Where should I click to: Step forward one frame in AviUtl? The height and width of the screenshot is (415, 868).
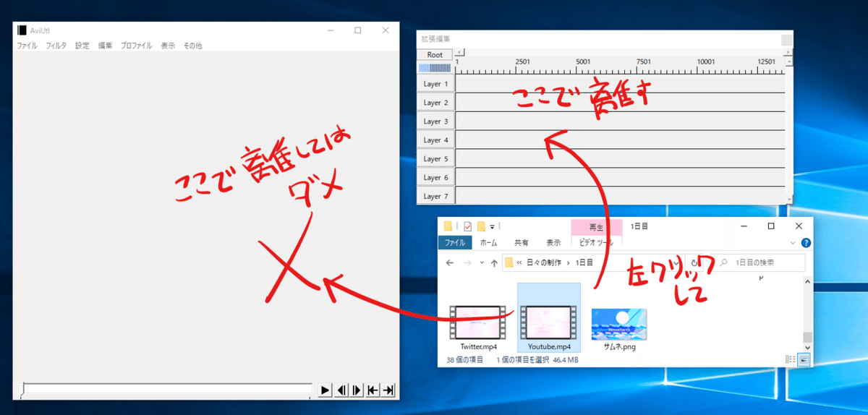tap(357, 390)
